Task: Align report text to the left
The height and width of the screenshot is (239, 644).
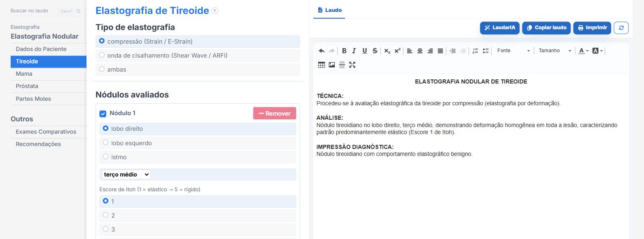Action: click(x=409, y=51)
